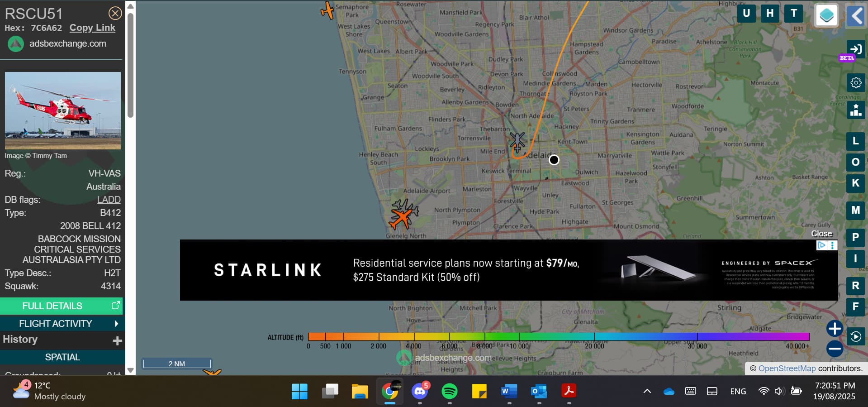Toggle the F map button
This screenshot has height=407, width=868.
click(x=855, y=306)
